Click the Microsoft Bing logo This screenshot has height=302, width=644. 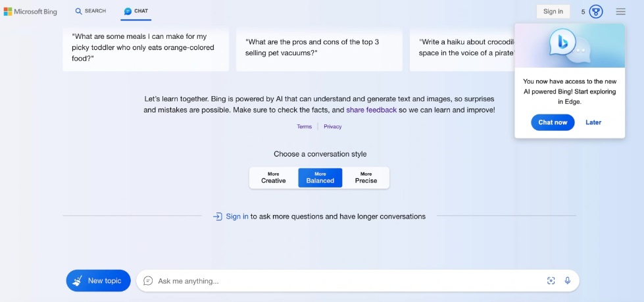30,11
